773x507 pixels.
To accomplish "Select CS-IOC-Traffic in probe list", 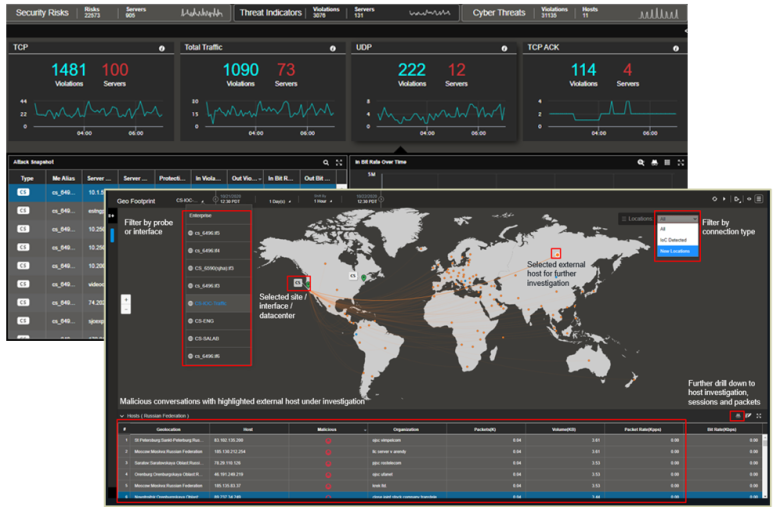I will coord(217,303).
